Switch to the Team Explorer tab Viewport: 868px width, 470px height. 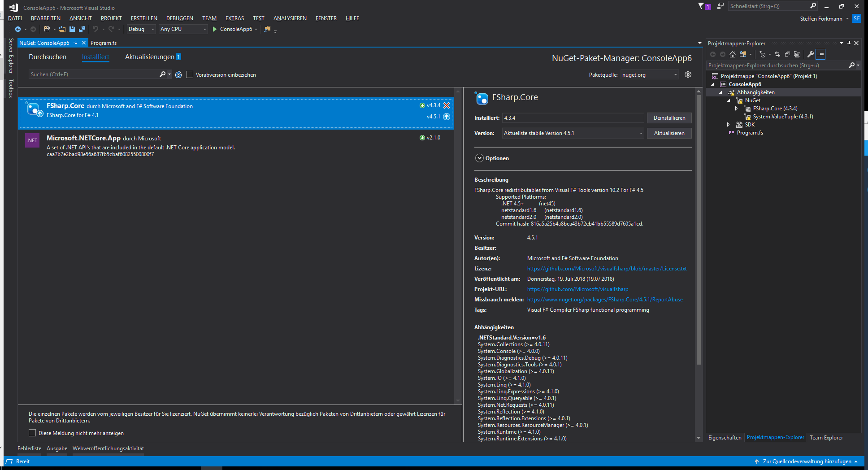coord(826,438)
